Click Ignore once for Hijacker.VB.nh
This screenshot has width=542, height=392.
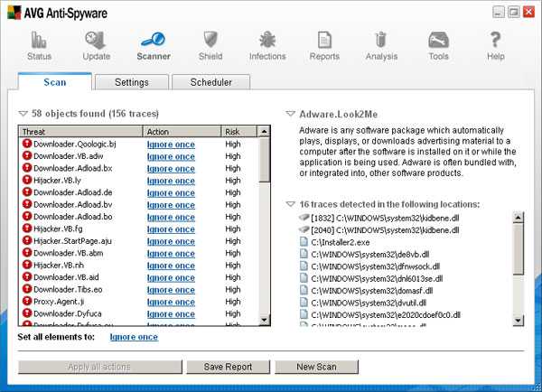point(171,266)
